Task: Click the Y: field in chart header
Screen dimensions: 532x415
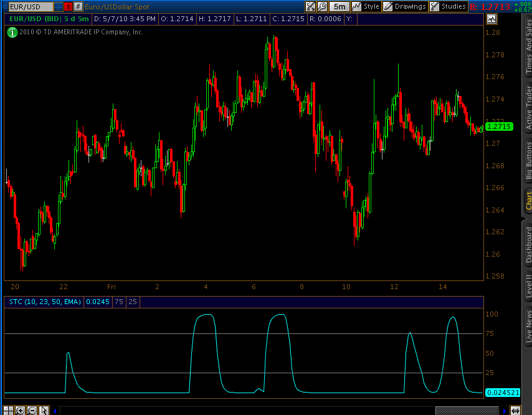Action: [x=351, y=19]
